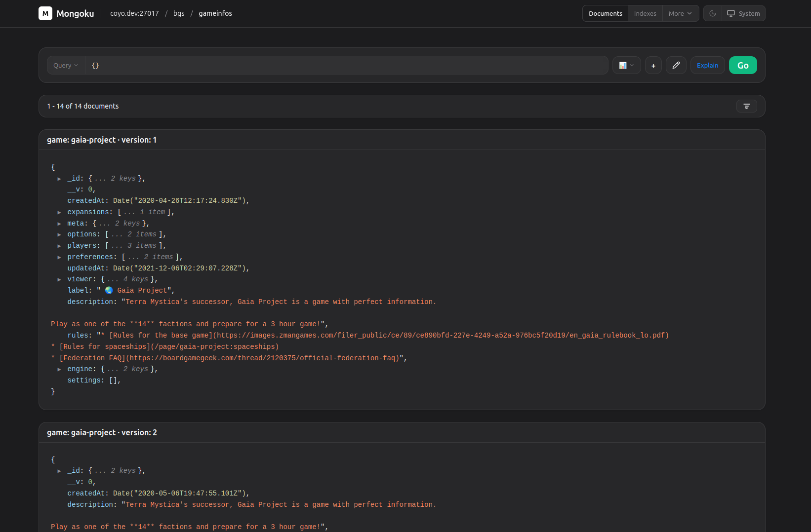This screenshot has height=532, width=811.
Task: Expand the players array
Action: pyautogui.click(x=59, y=246)
